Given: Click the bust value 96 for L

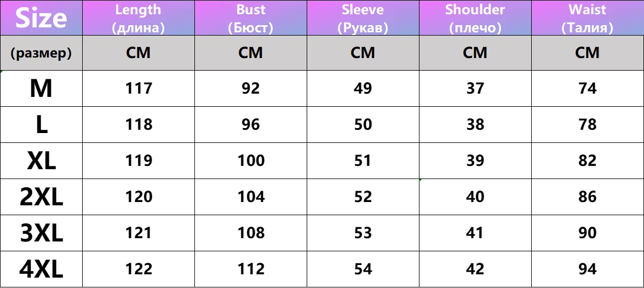Looking at the screenshot, I should [x=251, y=124].
